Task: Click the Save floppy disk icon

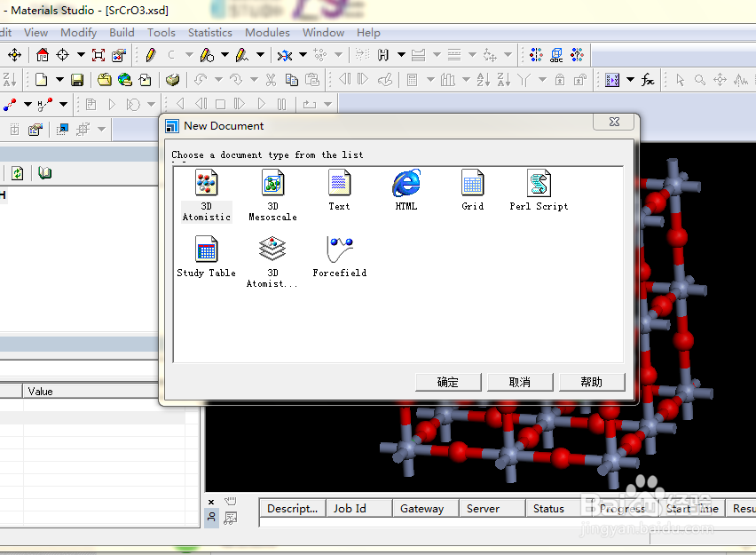Action: (77, 80)
